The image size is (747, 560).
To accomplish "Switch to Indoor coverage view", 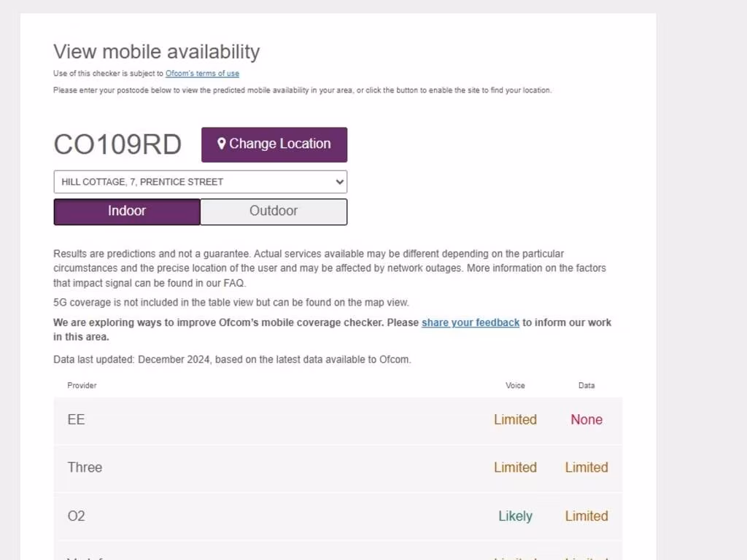I will [x=127, y=211].
